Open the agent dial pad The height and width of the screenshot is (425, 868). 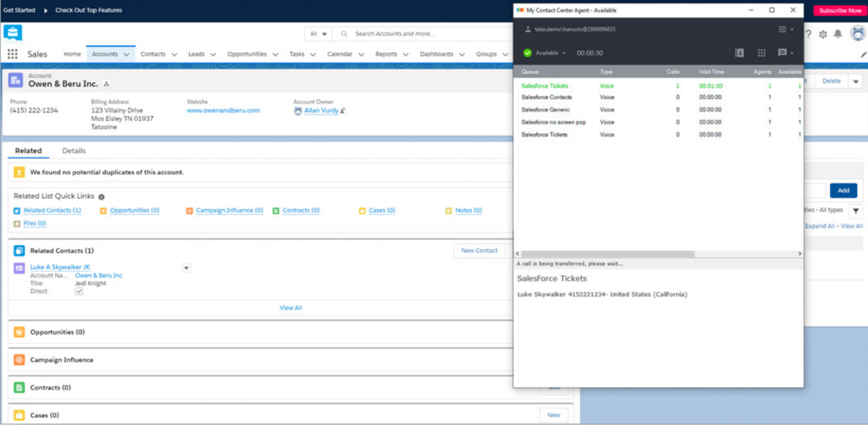tap(762, 53)
